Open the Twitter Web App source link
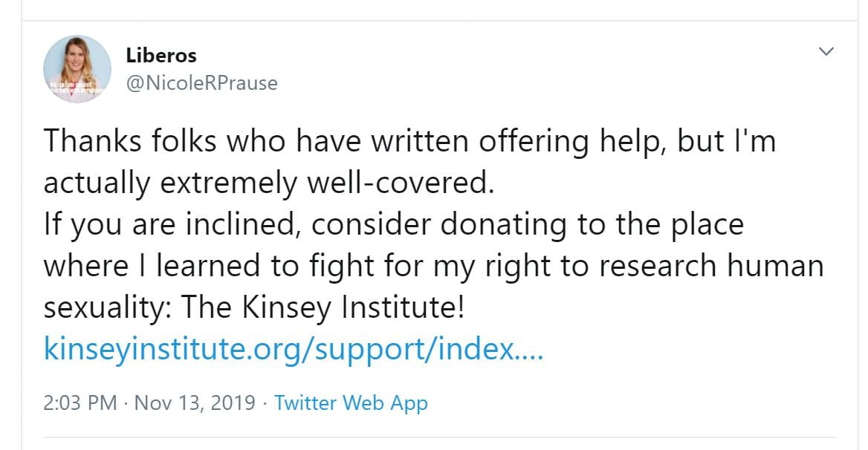 [x=351, y=403]
